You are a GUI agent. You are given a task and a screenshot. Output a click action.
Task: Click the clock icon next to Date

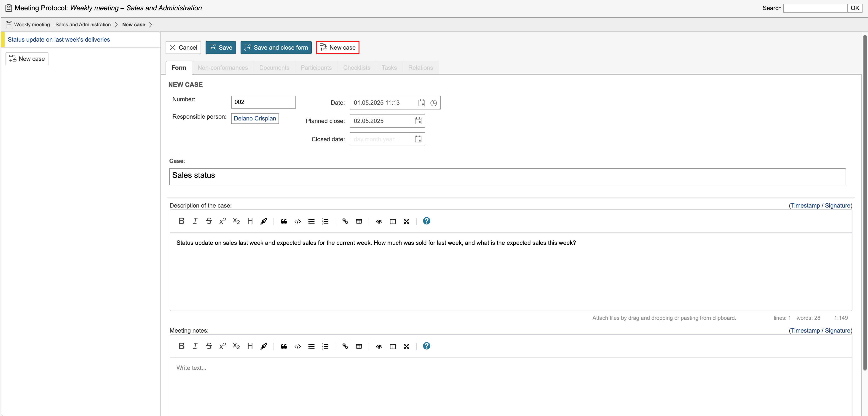(434, 103)
